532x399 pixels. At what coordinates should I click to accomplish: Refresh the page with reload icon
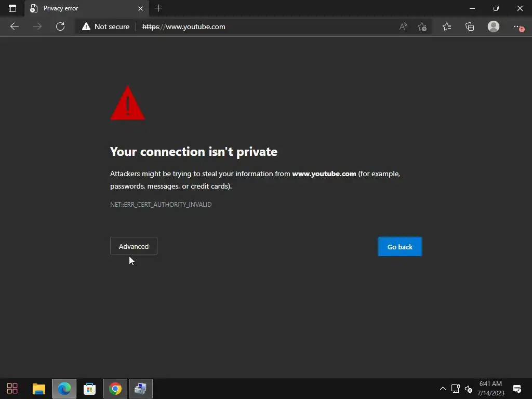[x=60, y=26]
